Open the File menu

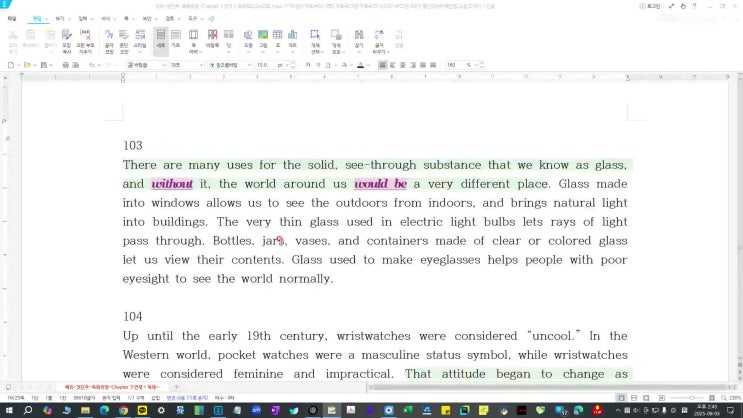pos(12,18)
